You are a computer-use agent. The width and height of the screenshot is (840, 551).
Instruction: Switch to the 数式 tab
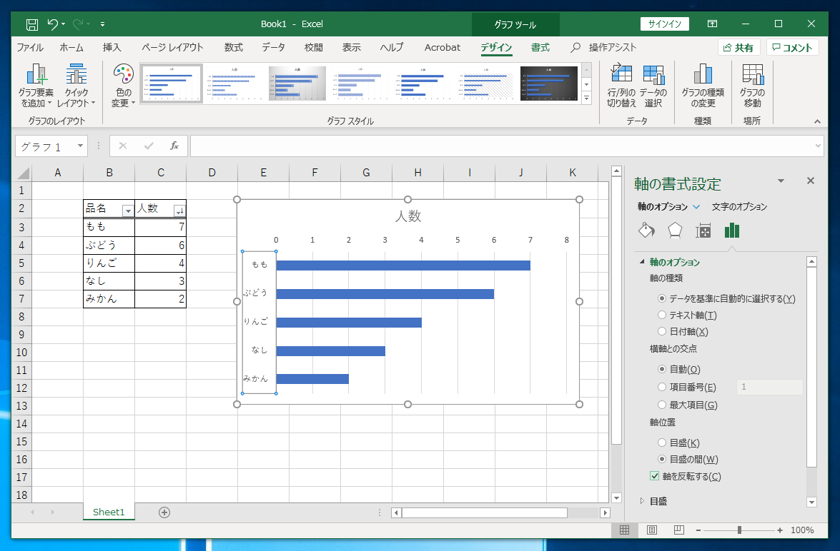pyautogui.click(x=233, y=48)
